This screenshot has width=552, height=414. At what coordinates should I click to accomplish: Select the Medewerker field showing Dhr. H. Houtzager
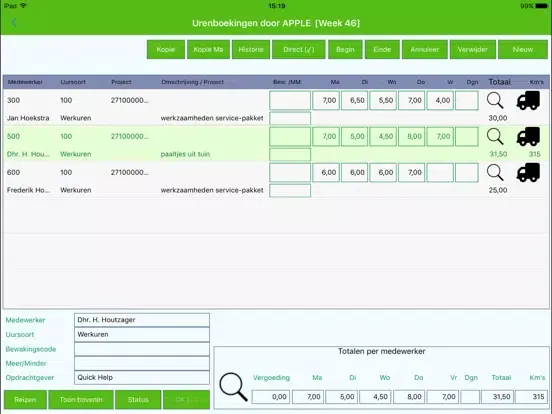[142, 320]
